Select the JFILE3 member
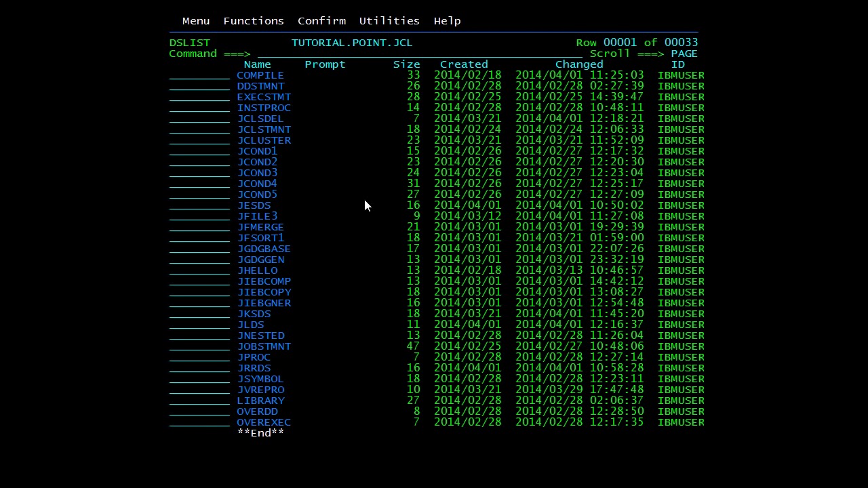This screenshot has width=868, height=488. pos(257,216)
